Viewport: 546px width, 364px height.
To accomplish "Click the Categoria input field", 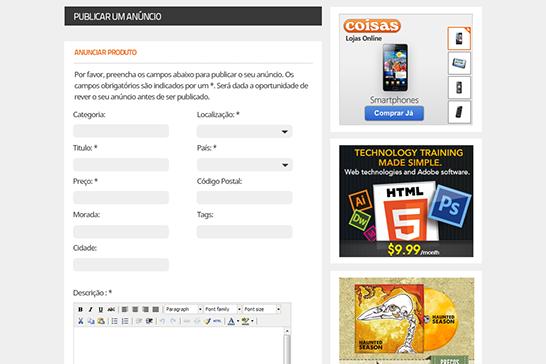I will (x=121, y=131).
